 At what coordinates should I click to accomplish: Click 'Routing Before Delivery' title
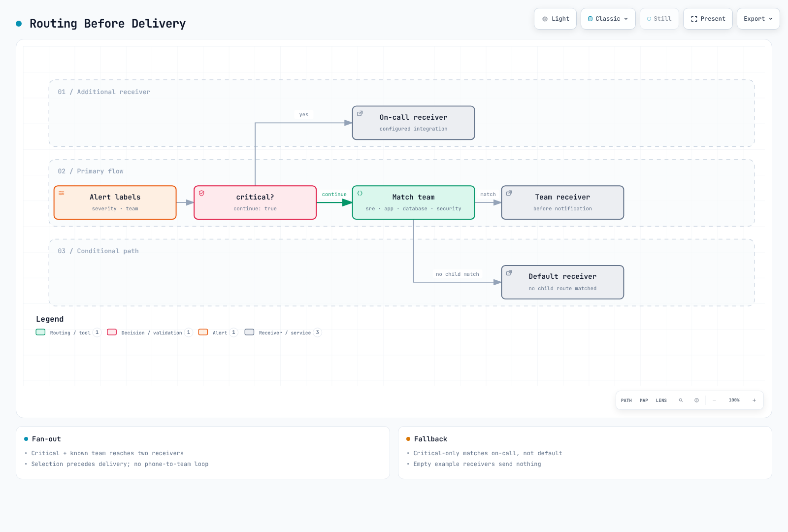tap(107, 24)
